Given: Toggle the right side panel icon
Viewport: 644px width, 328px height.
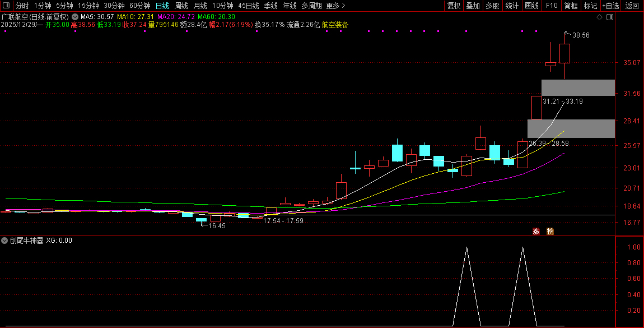Looking at the screenshot, I should click(610, 17).
